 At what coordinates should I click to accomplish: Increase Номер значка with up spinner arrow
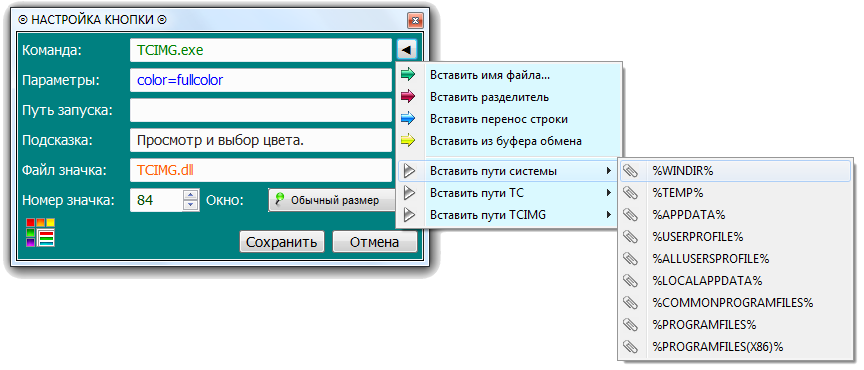191,195
